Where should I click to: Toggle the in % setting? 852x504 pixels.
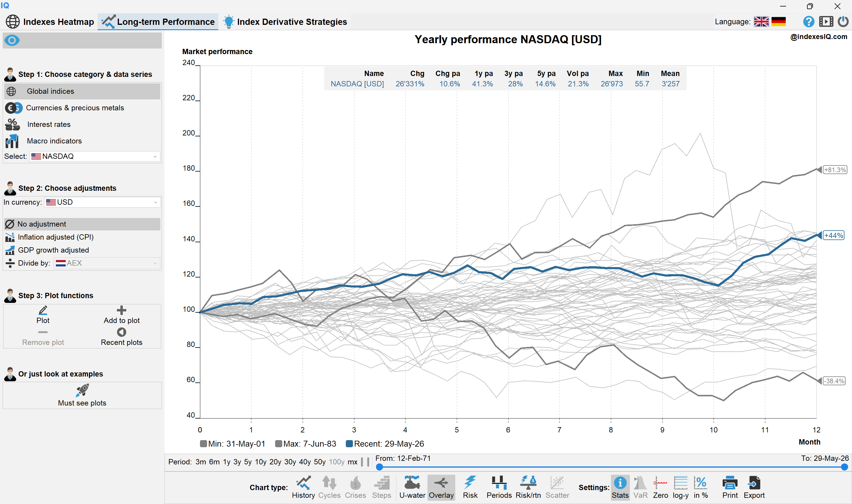pyautogui.click(x=701, y=487)
